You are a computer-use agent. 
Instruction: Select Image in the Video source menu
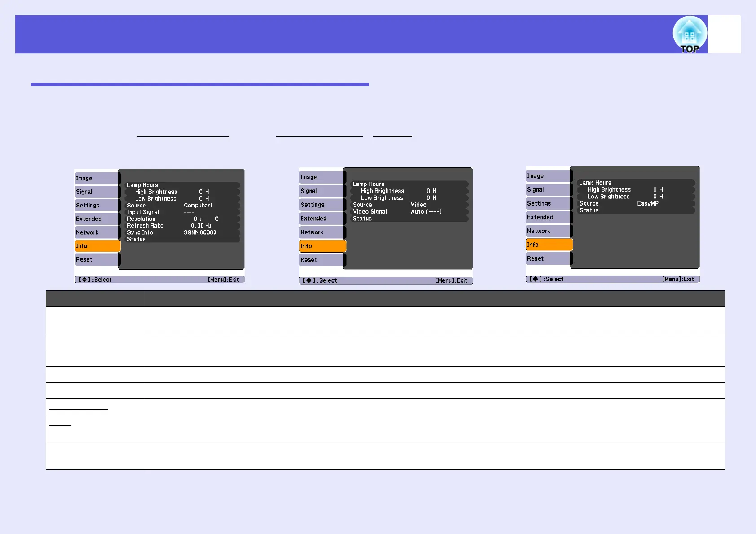point(321,177)
